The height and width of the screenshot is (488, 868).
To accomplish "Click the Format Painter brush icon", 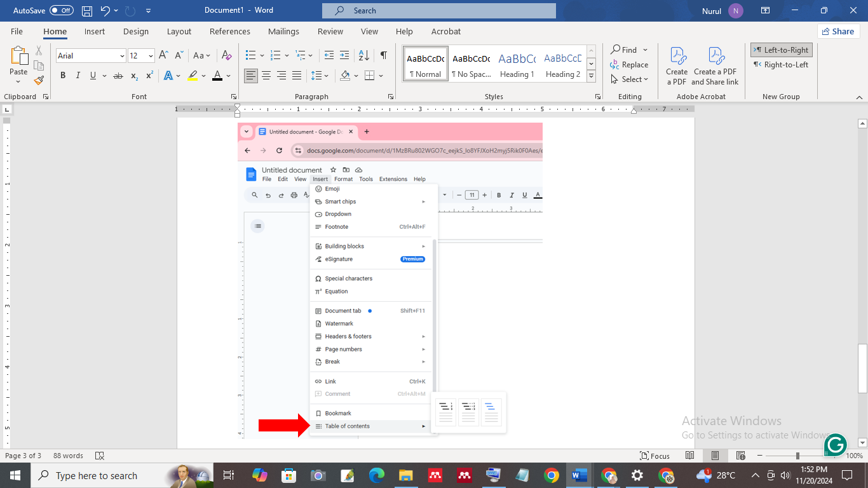I will (x=39, y=81).
